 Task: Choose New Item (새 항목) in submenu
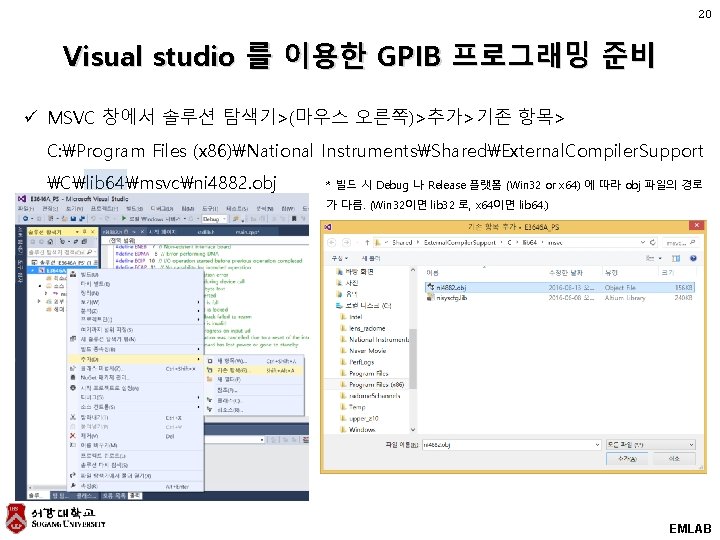(x=254, y=360)
